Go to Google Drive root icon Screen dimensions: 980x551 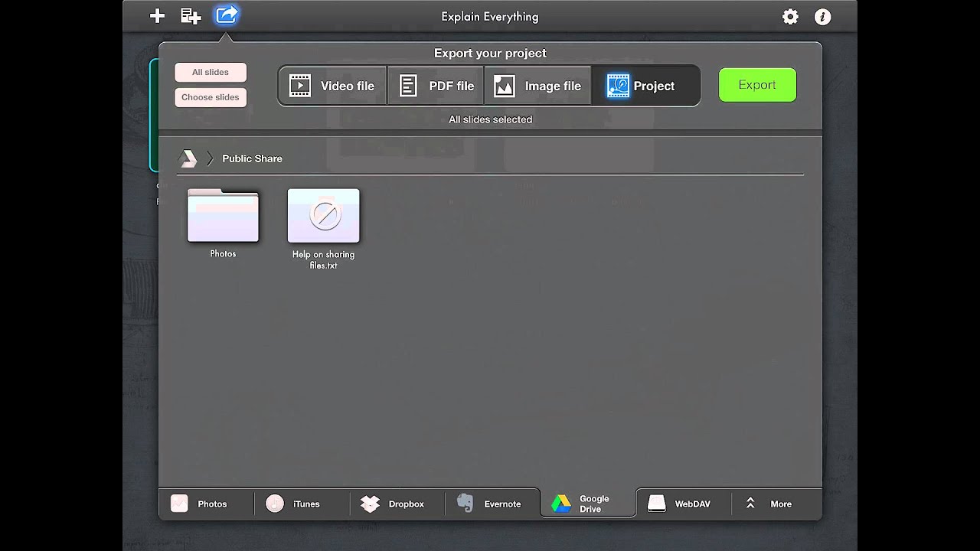pos(188,158)
